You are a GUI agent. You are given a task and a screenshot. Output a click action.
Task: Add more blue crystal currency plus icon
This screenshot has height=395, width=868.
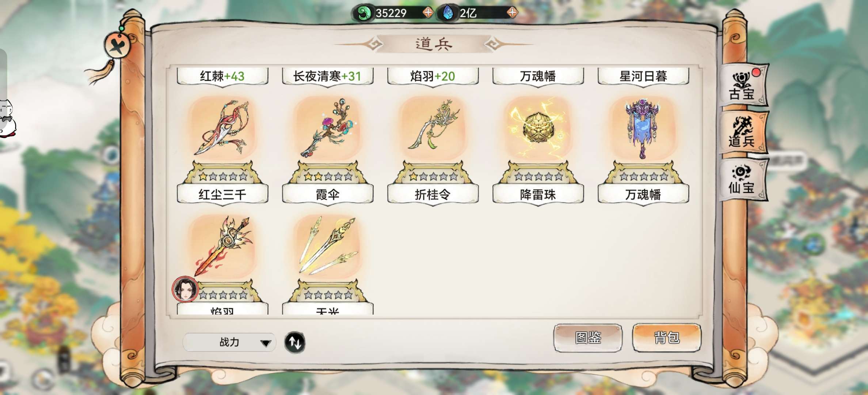512,13
